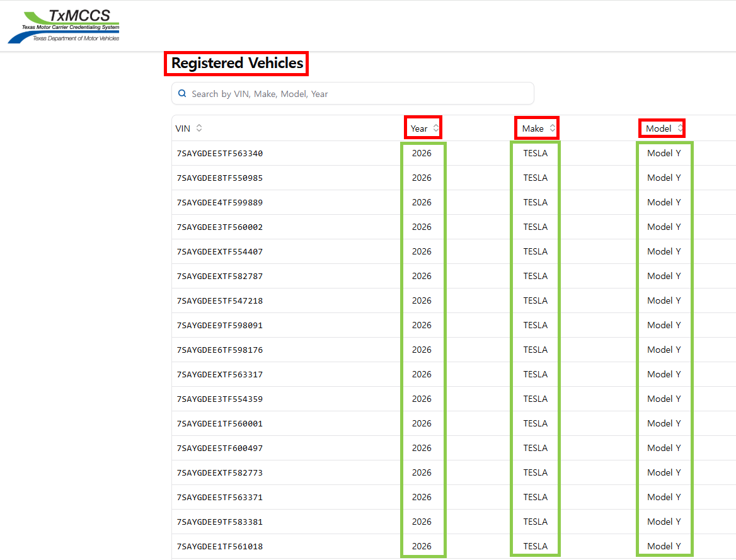Select VIN 7SAYGDEE3TF560002
This screenshot has height=560, width=736.
(220, 227)
